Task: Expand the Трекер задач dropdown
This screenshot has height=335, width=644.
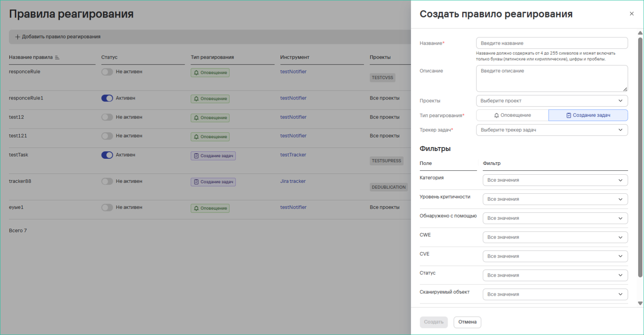Action: pos(551,130)
